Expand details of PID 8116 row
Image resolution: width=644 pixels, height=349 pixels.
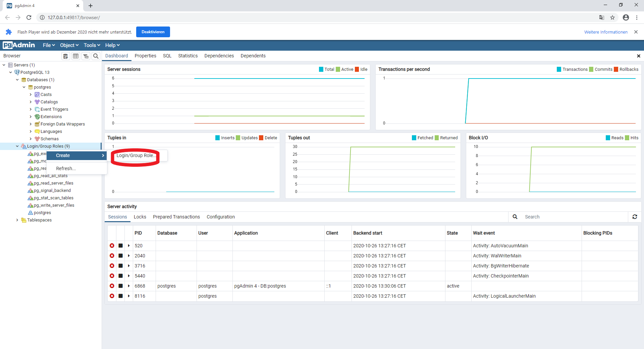pyautogui.click(x=129, y=296)
